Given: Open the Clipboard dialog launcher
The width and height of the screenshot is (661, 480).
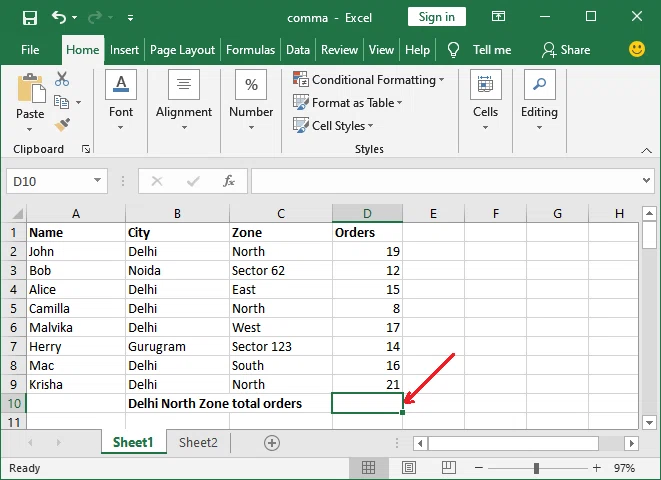Looking at the screenshot, I should [x=86, y=149].
